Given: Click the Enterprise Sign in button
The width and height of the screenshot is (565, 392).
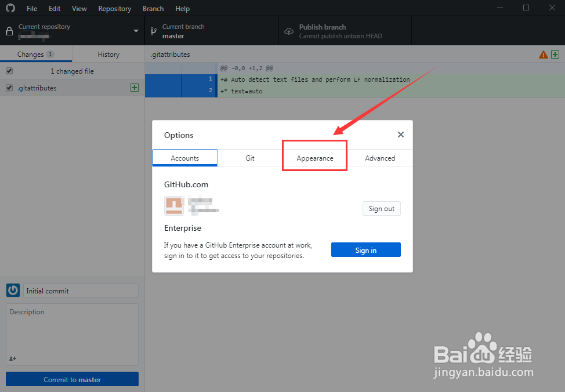Looking at the screenshot, I should click(365, 250).
